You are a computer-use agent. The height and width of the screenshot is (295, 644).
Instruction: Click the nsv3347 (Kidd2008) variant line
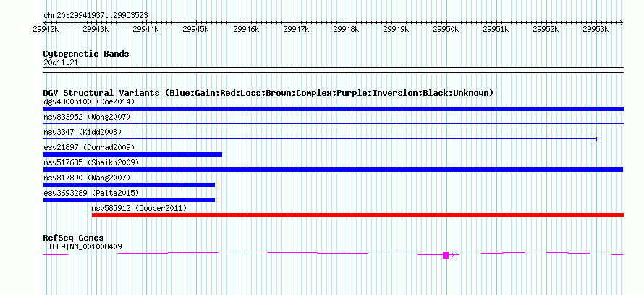pos(320,139)
